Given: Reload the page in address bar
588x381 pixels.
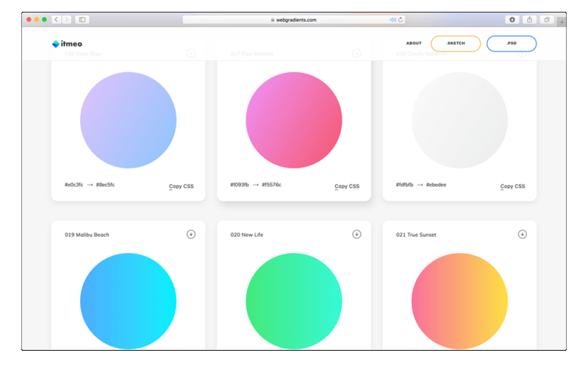Looking at the screenshot, I should coord(401,20).
